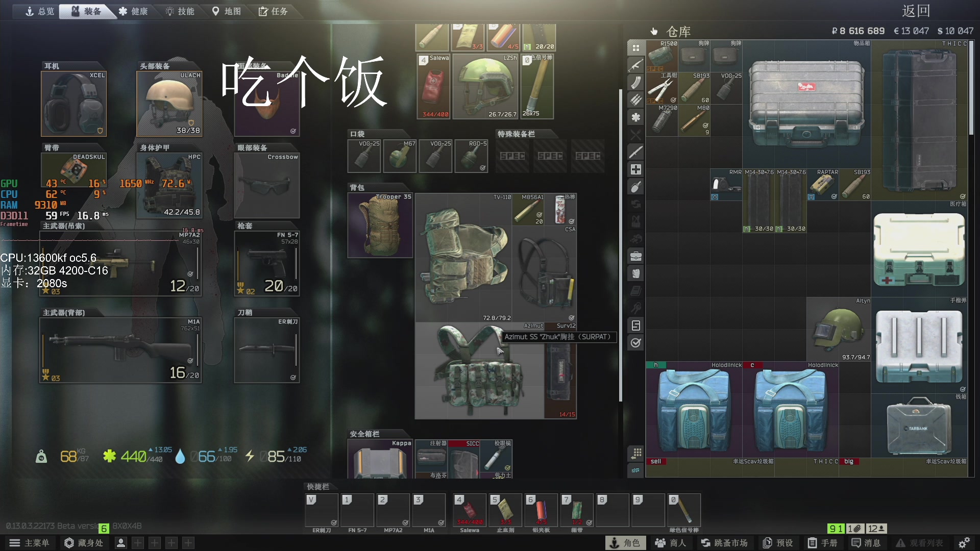980x551 pixels.
Task: Click the gear panel vertical scrollbar
Action: [x=621, y=245]
